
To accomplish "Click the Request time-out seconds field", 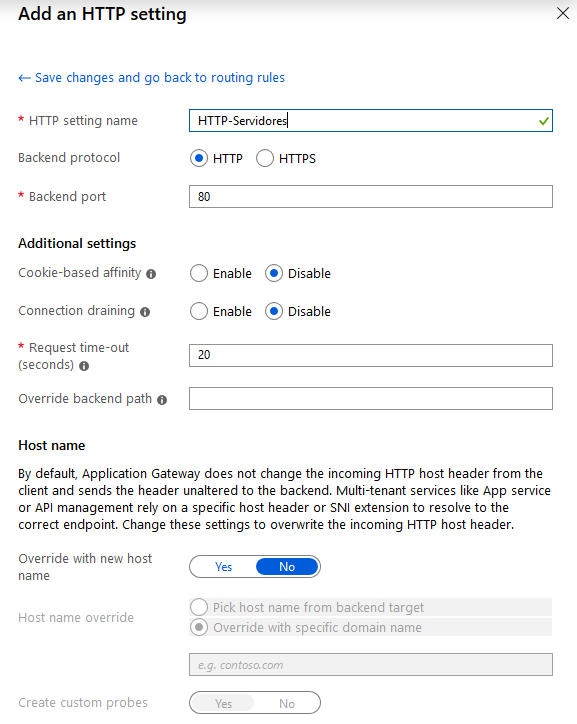I will coord(371,356).
